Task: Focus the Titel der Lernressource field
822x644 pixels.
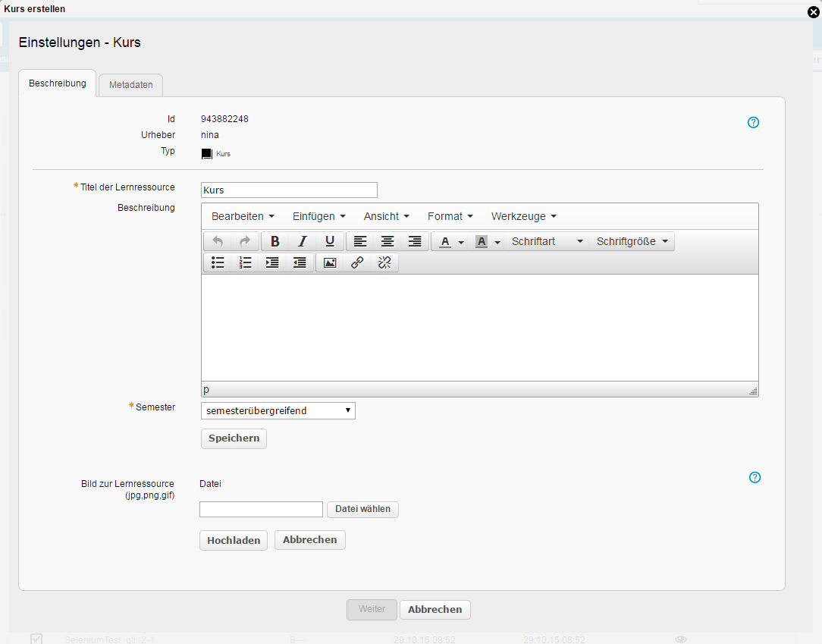Action: [289, 190]
